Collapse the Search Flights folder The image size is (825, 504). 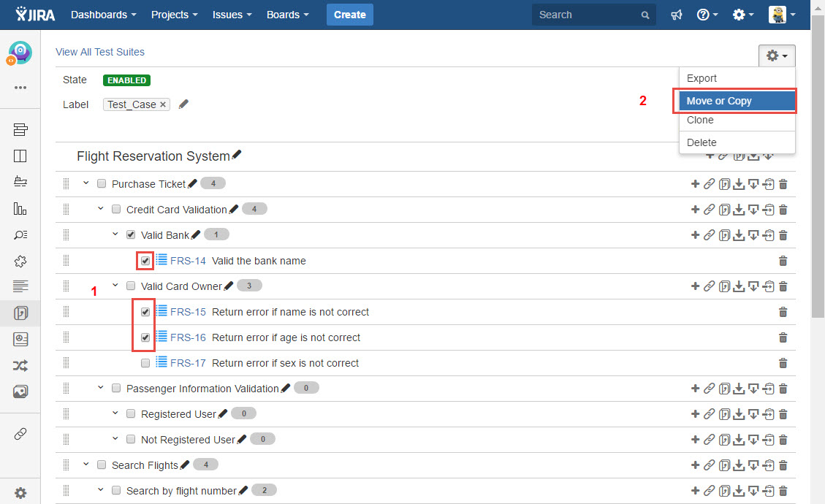(85, 465)
